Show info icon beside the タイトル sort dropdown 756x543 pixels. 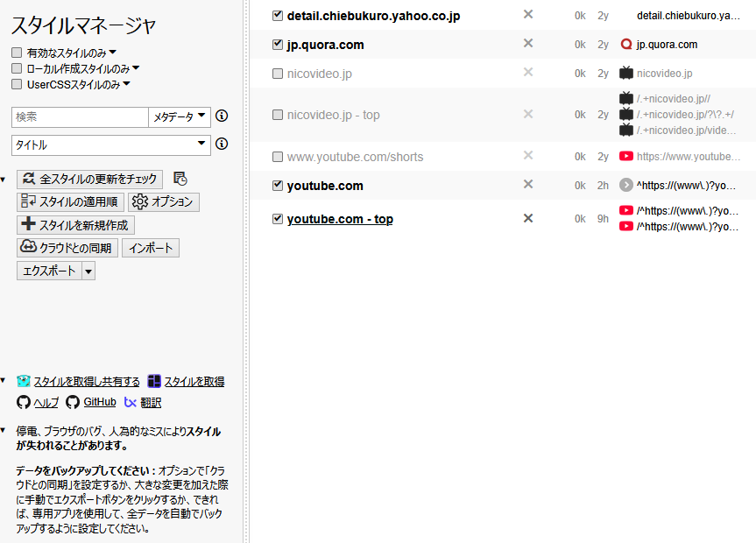pos(222,144)
